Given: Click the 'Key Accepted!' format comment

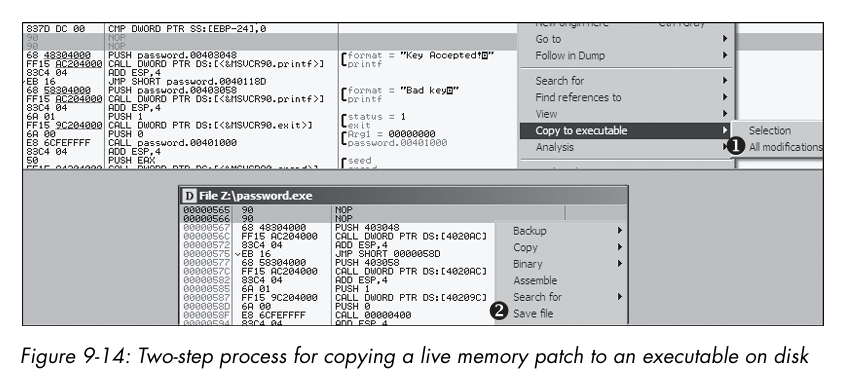Looking at the screenshot, I should pyautogui.click(x=420, y=55).
